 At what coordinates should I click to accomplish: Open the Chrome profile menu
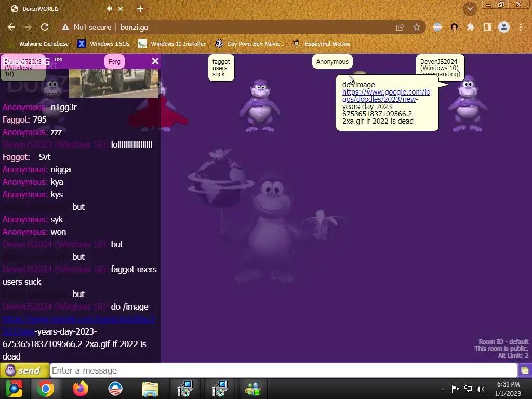point(504,27)
